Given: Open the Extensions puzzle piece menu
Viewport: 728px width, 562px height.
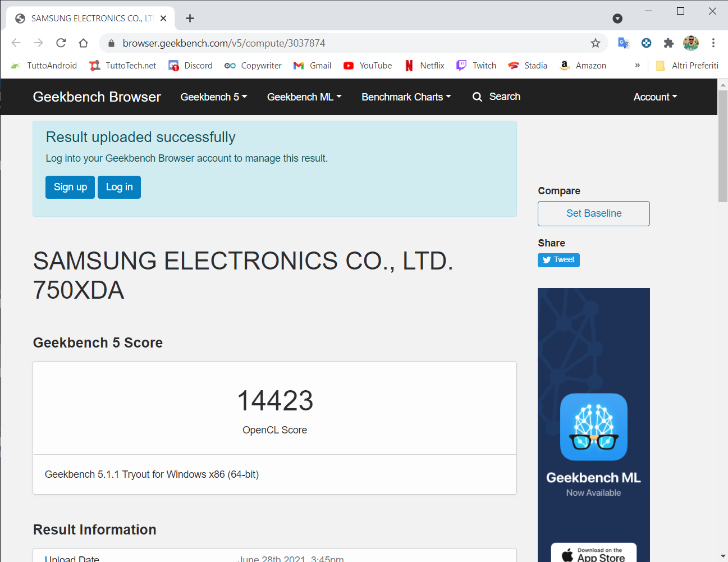Looking at the screenshot, I should click(x=669, y=43).
